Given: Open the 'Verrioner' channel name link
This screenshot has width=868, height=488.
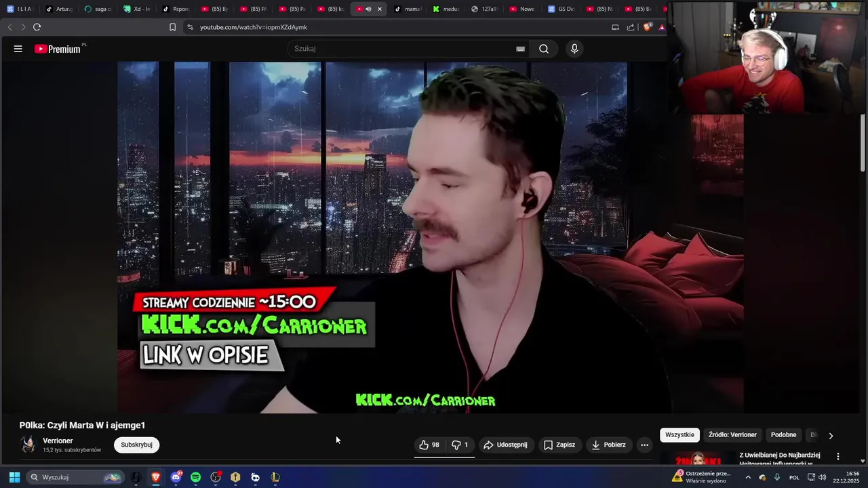Looking at the screenshot, I should 58,441.
